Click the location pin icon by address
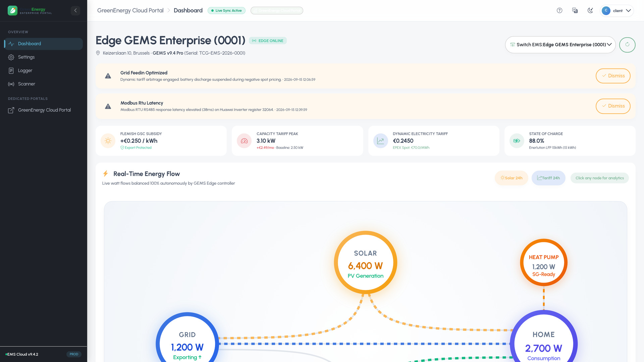This screenshot has height=362, width=644. pos(98,53)
